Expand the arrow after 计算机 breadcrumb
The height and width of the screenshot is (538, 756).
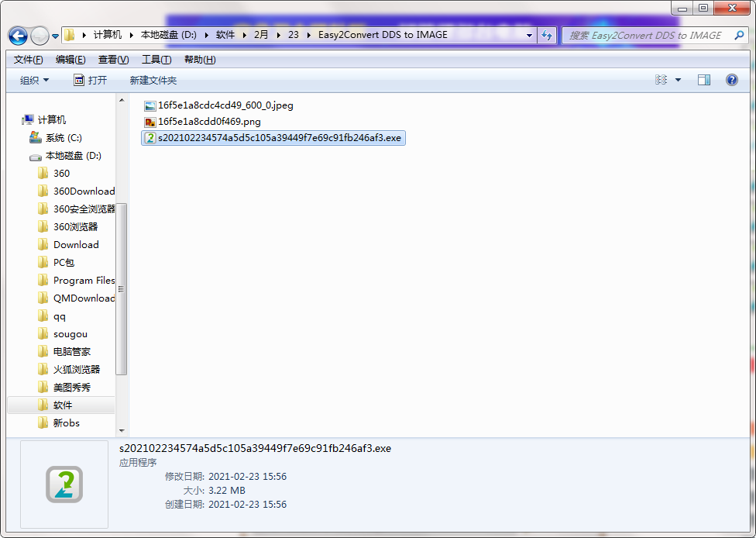(131, 35)
